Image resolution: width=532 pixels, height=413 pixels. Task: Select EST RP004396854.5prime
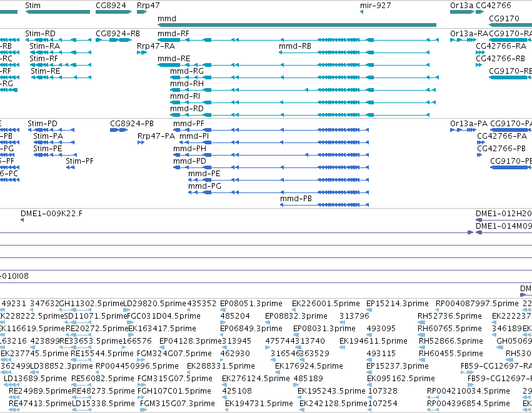coord(433,410)
